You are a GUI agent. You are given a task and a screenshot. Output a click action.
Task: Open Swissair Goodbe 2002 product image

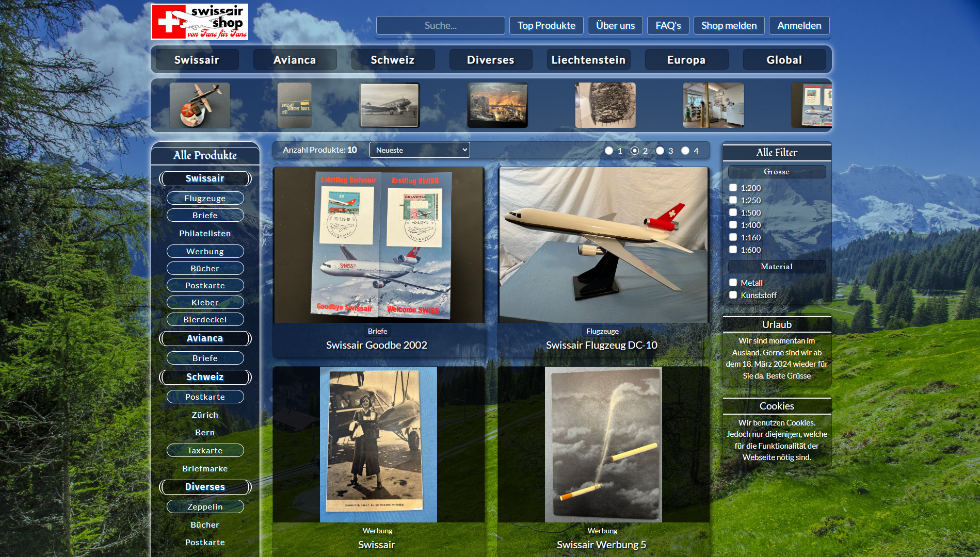379,245
